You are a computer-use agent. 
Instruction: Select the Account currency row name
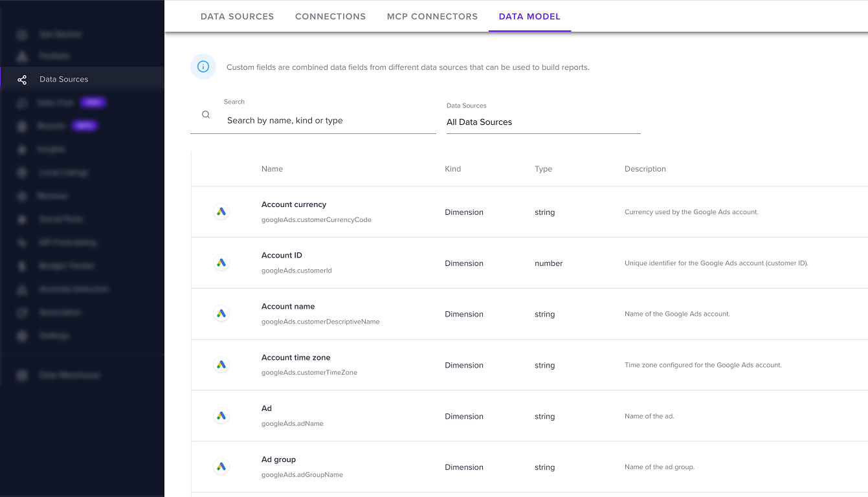(294, 204)
